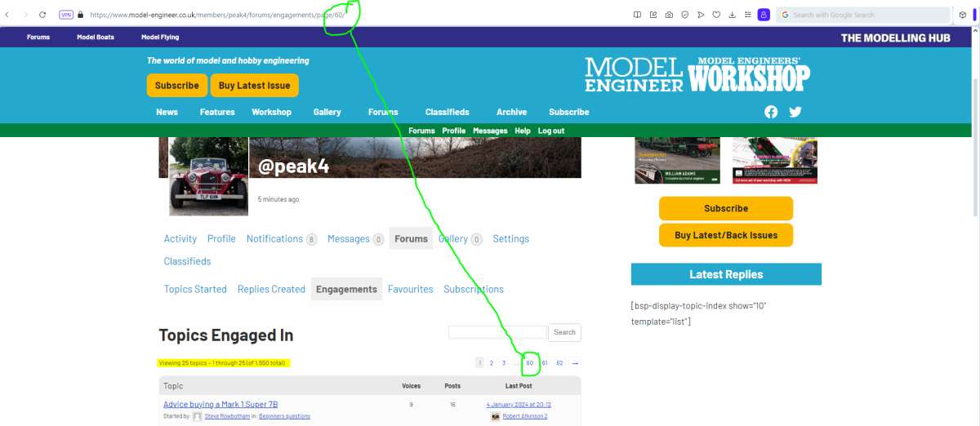Image resolution: width=980 pixels, height=426 pixels.
Task: Go to pagination page 2
Action: pos(492,363)
